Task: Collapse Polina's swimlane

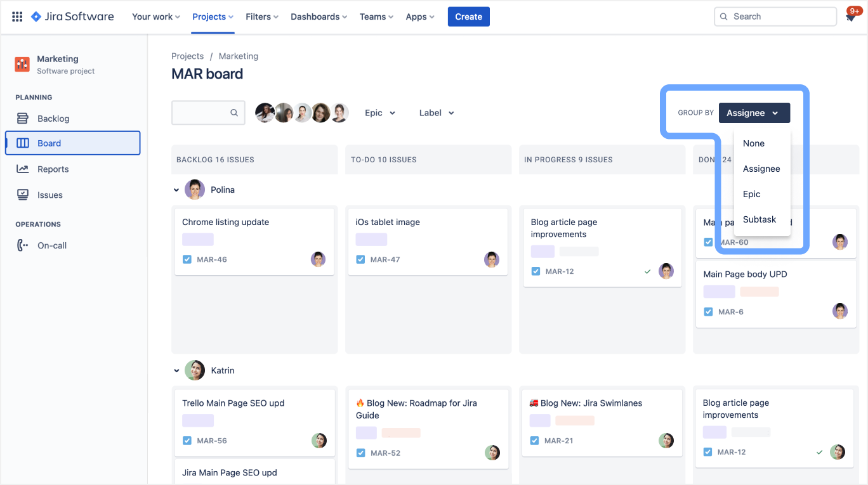Action: [176, 189]
